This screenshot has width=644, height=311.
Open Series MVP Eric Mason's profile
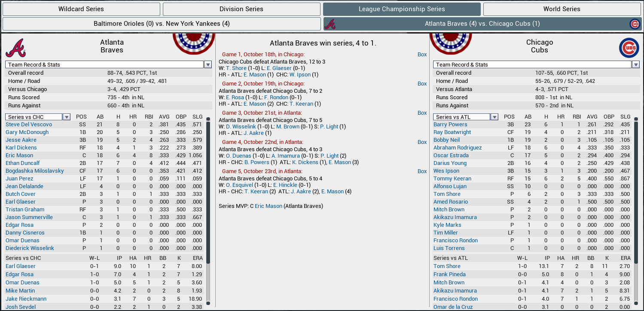pyautogui.click(x=269, y=206)
